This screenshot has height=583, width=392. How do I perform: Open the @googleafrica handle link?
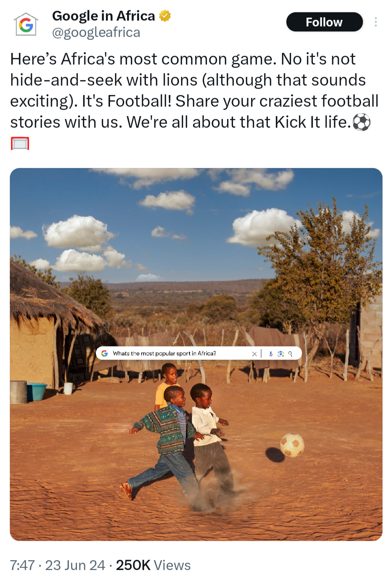point(96,32)
